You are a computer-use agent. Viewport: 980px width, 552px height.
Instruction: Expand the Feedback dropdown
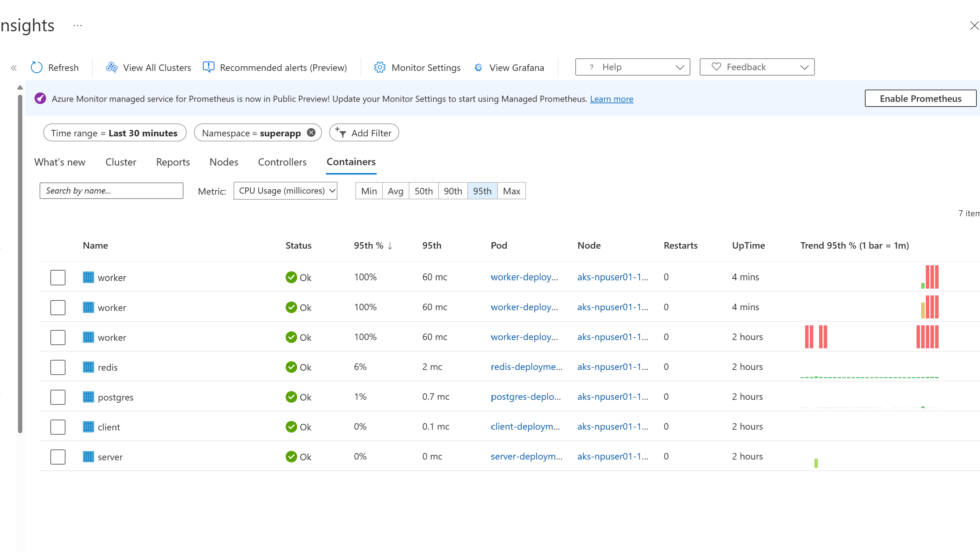(x=757, y=67)
